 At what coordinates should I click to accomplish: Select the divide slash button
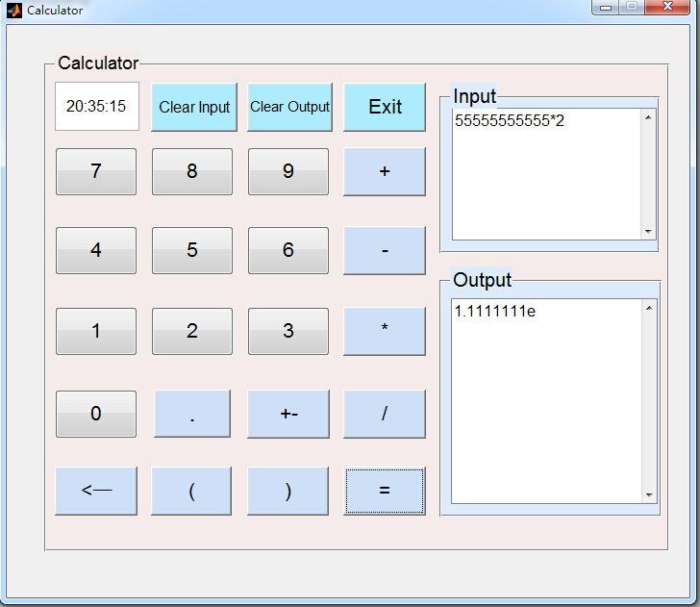(385, 414)
